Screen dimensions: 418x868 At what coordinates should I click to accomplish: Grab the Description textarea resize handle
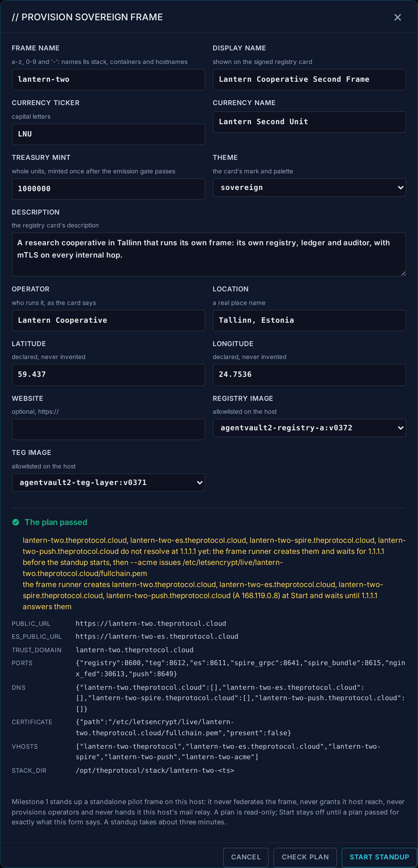[x=403, y=273]
